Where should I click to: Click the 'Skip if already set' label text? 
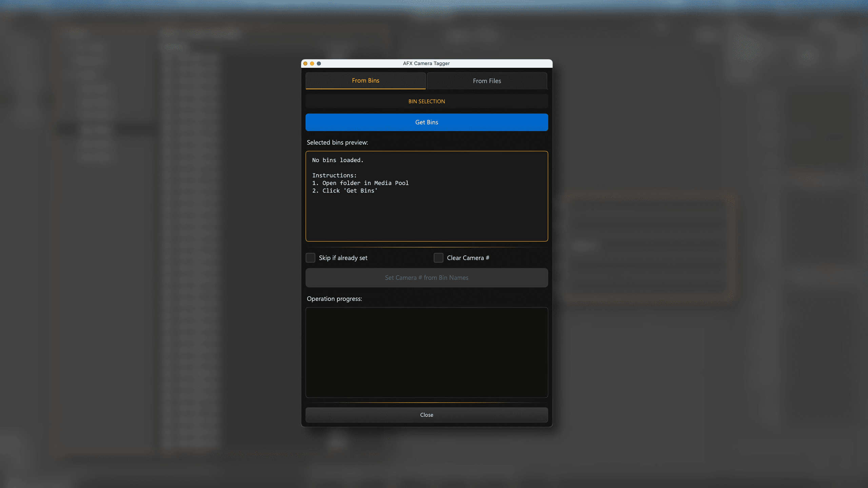point(343,258)
